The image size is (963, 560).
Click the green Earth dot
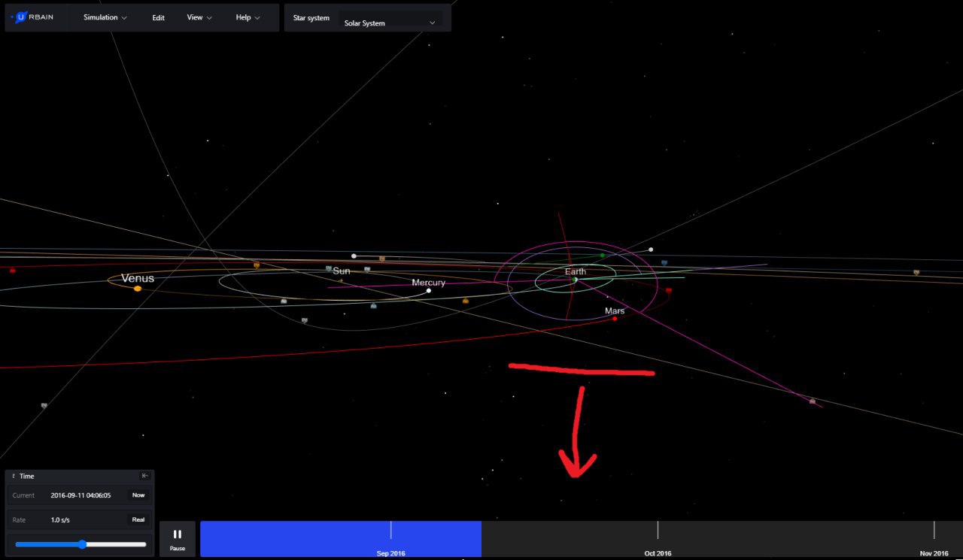pos(575,280)
